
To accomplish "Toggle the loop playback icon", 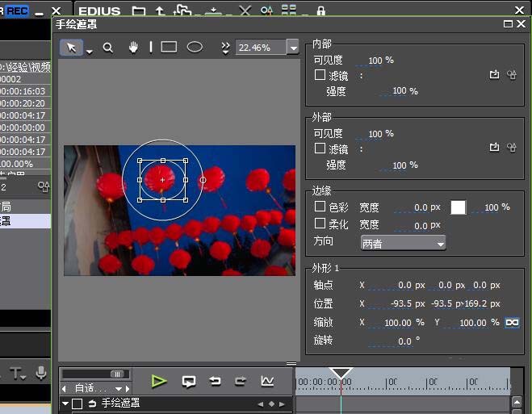I will [189, 382].
